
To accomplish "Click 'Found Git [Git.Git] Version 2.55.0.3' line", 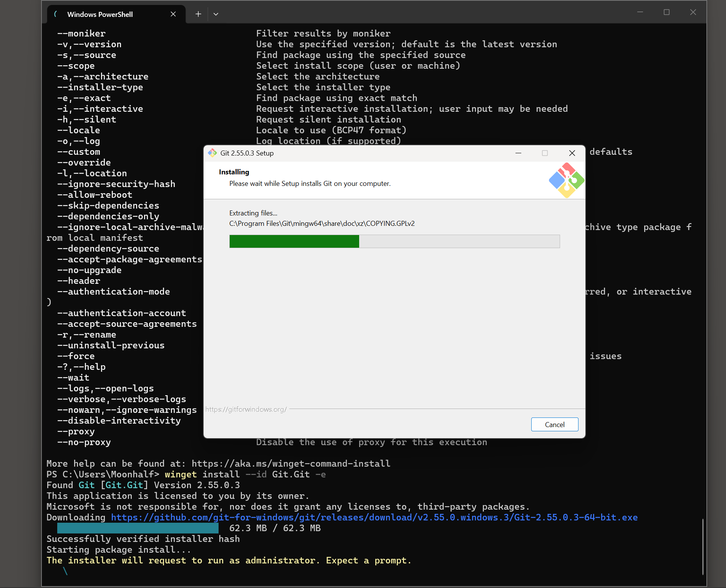I will click(x=143, y=485).
